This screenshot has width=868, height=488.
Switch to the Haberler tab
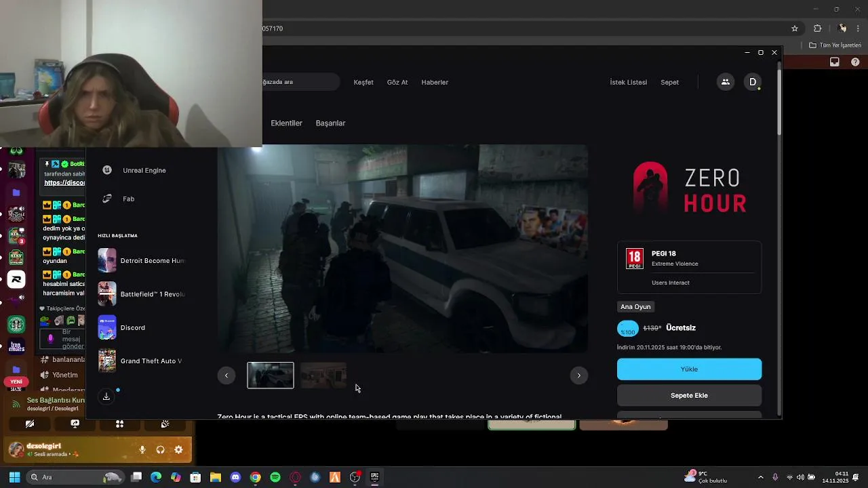pos(435,82)
